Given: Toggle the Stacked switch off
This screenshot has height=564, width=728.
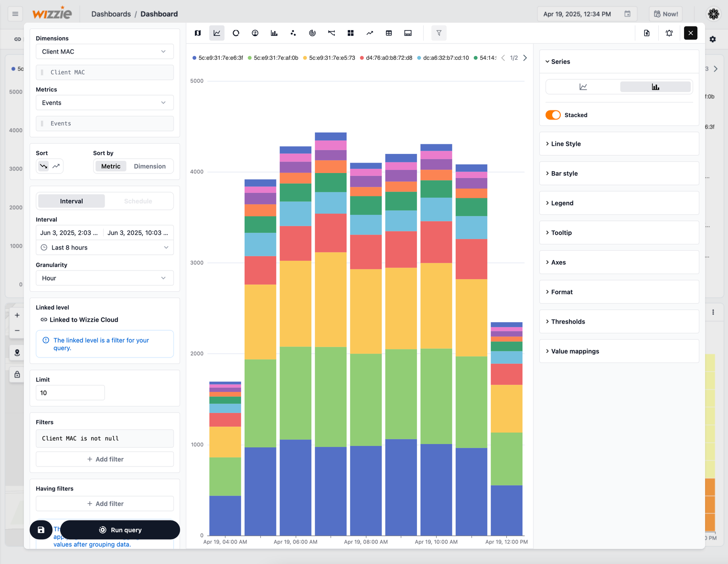Looking at the screenshot, I should [x=553, y=115].
